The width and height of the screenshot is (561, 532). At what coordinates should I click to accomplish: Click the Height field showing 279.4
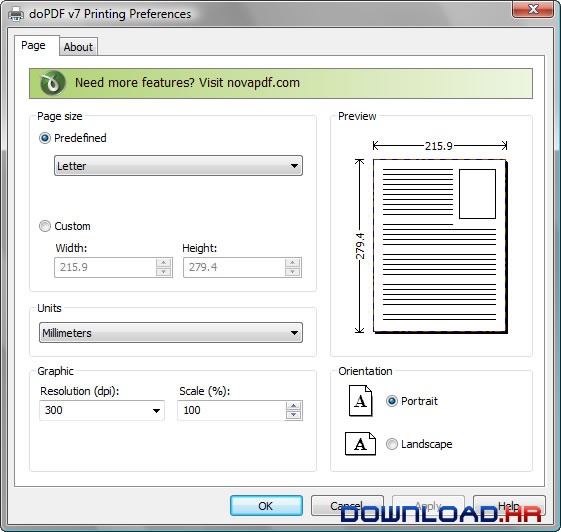pyautogui.click(x=235, y=267)
